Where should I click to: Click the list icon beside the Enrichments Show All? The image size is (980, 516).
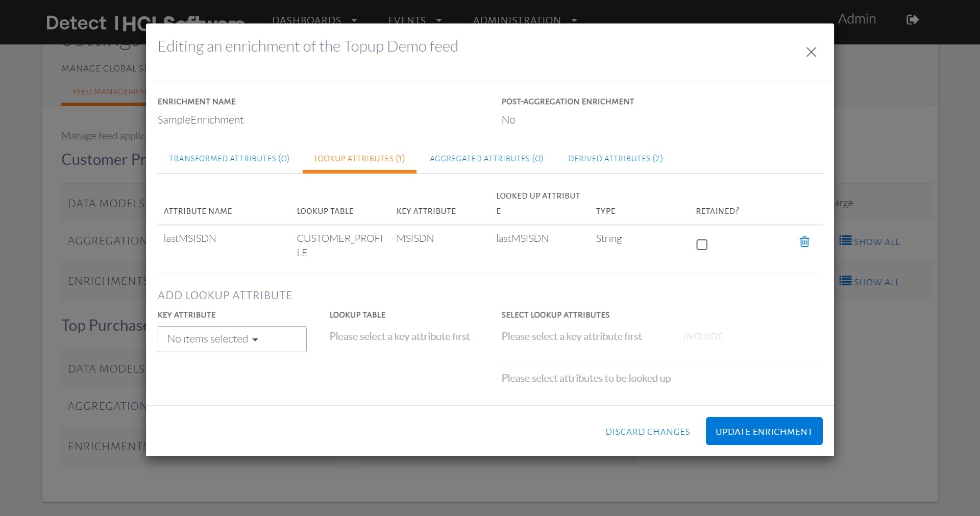coord(845,281)
